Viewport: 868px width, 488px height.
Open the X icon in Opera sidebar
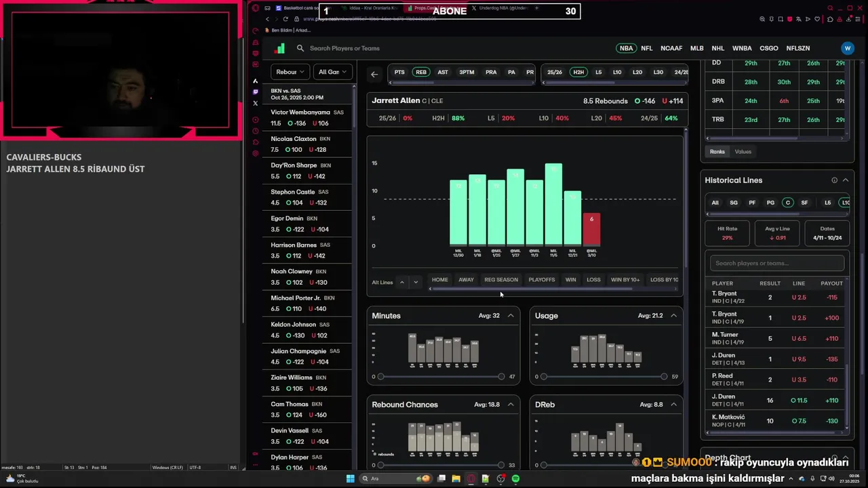coord(256,103)
